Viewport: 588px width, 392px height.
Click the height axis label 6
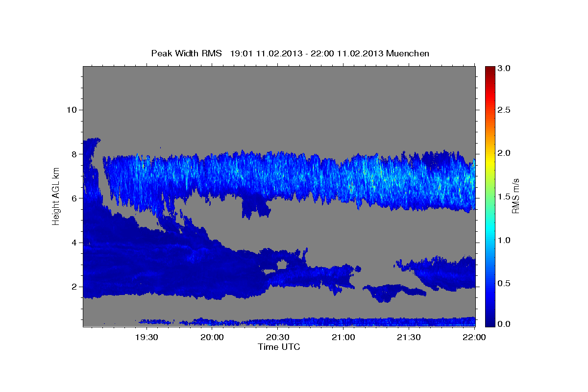click(x=73, y=198)
